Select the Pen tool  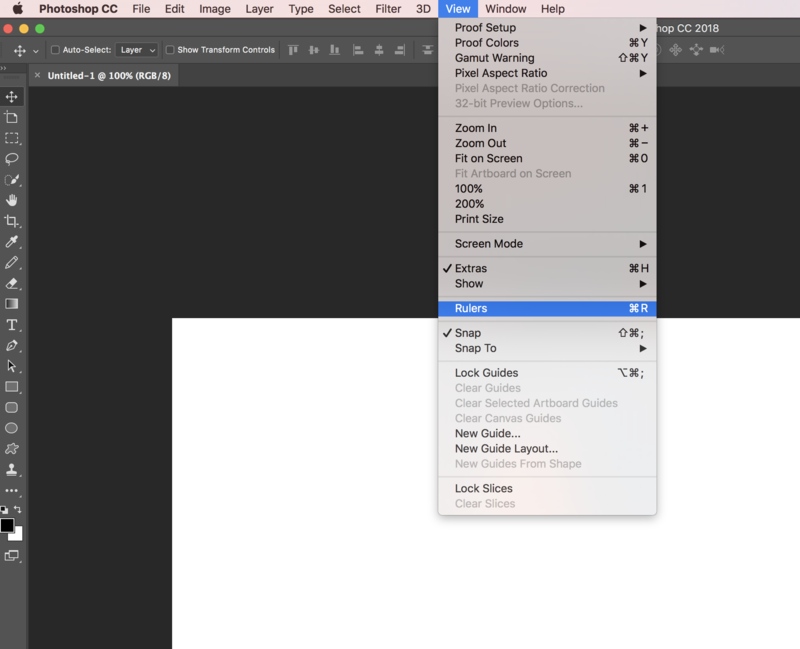tap(11, 345)
